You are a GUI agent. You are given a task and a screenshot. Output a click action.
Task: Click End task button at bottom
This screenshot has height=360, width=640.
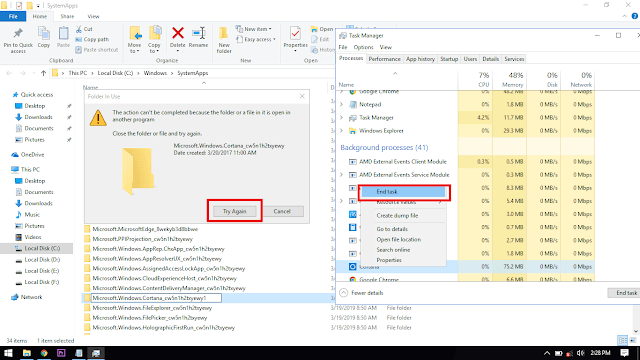[x=624, y=293]
